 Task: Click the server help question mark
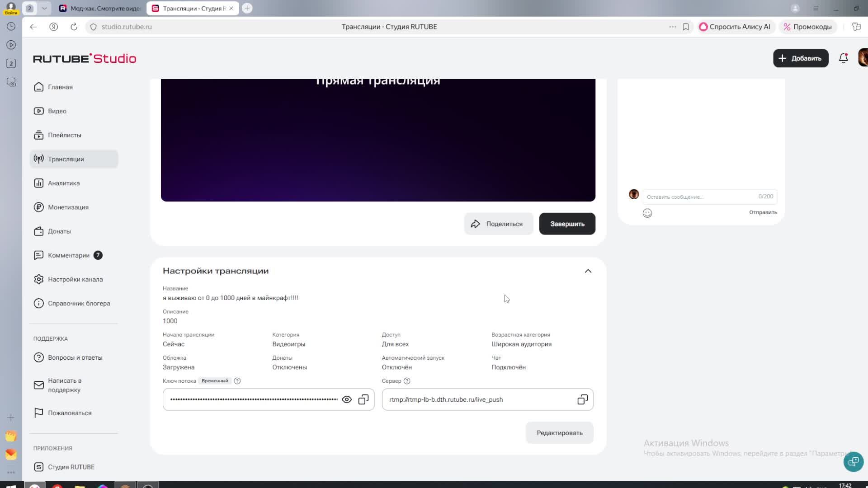pos(407,381)
